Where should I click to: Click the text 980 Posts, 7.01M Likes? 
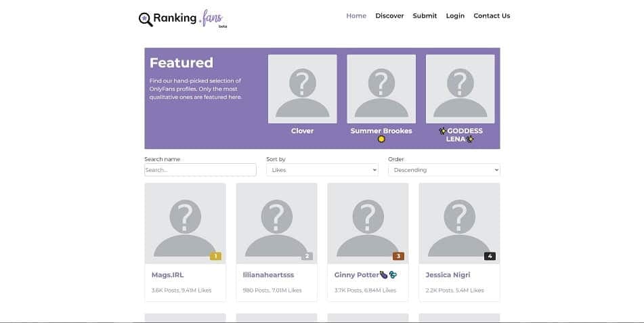pyautogui.click(x=272, y=290)
